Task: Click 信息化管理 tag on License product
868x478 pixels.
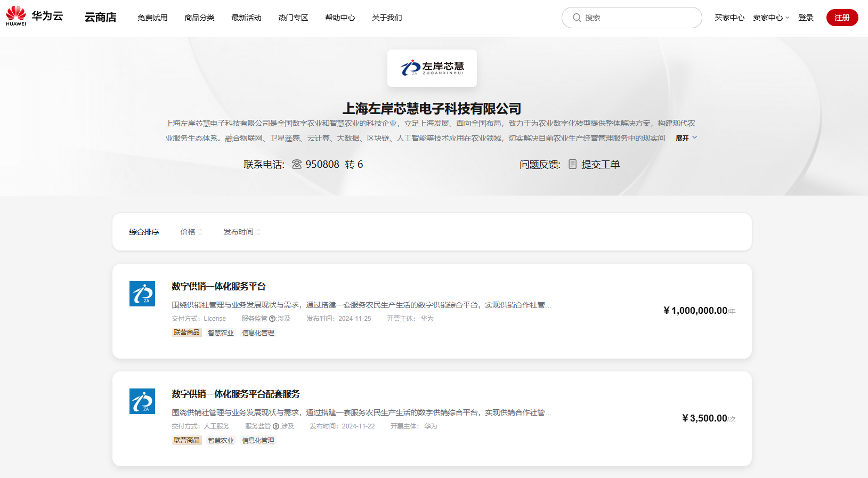Action: pyautogui.click(x=258, y=333)
